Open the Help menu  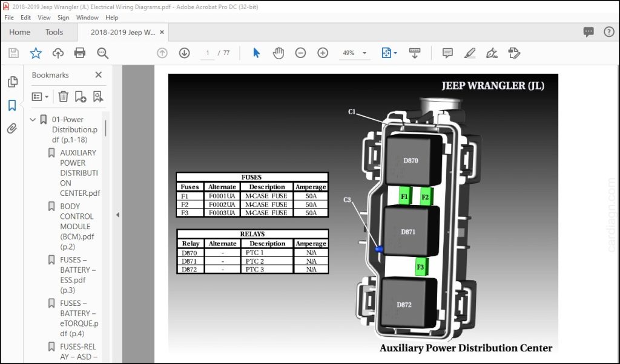(x=112, y=18)
